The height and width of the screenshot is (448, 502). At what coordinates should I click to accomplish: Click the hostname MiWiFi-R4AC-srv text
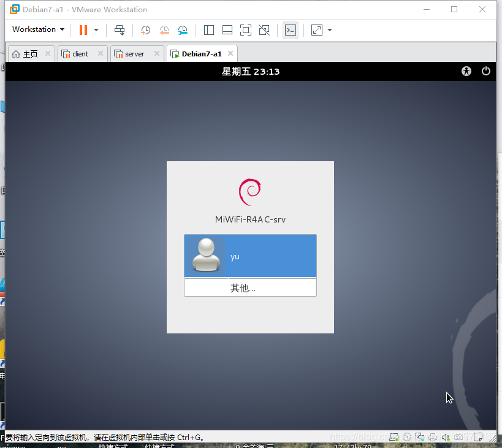point(250,219)
